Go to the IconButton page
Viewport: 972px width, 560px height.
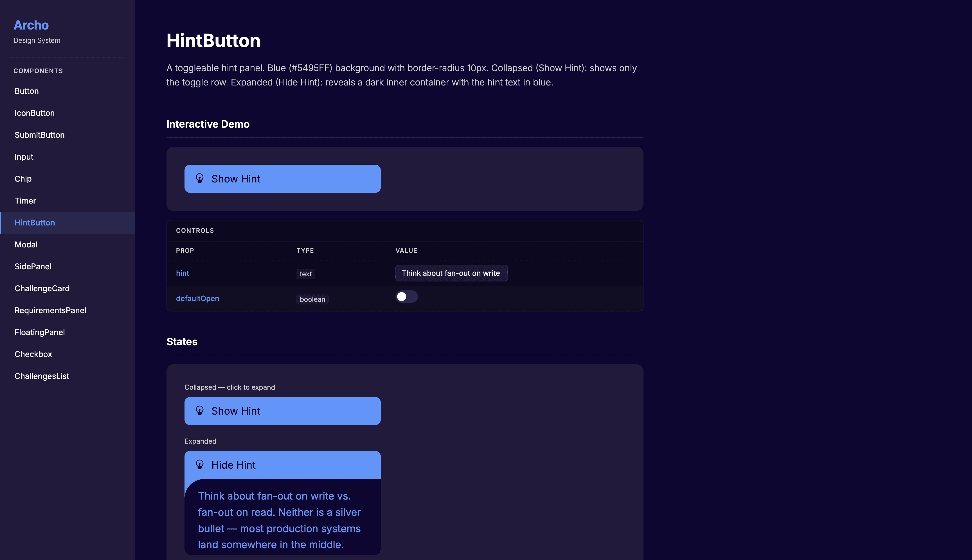[35, 113]
